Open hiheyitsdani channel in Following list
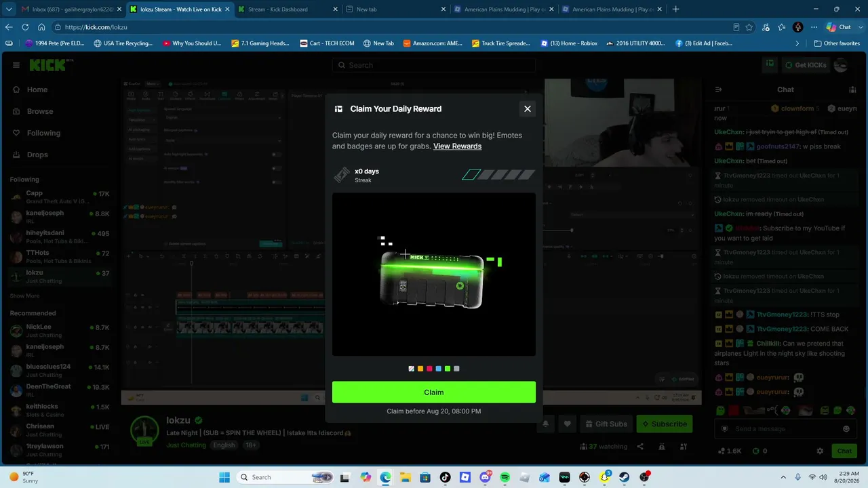Viewport: 868px width, 488px height. 60,237
